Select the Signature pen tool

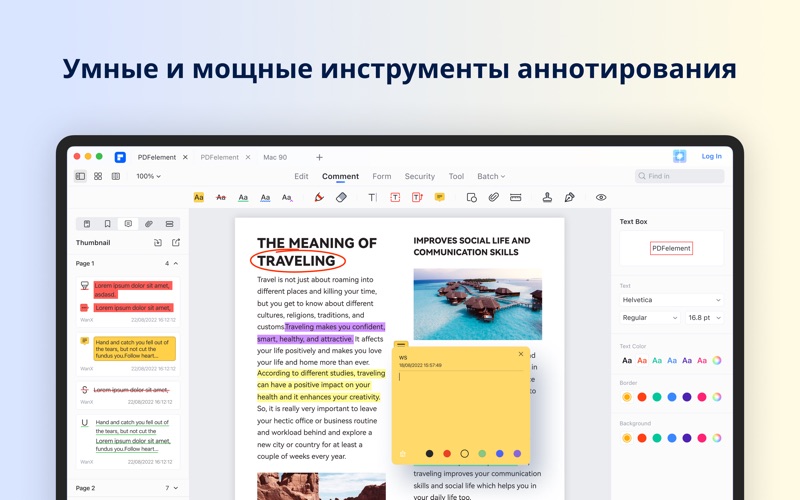point(570,198)
